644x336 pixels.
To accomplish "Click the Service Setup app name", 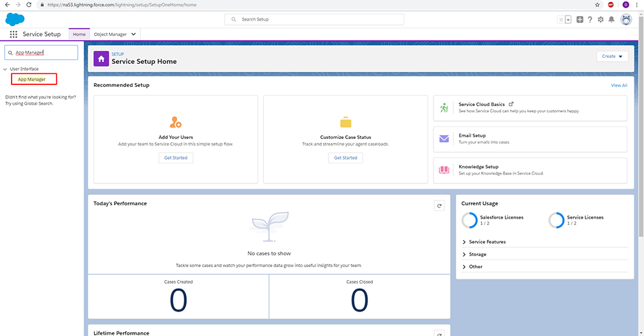I will tap(41, 35).
